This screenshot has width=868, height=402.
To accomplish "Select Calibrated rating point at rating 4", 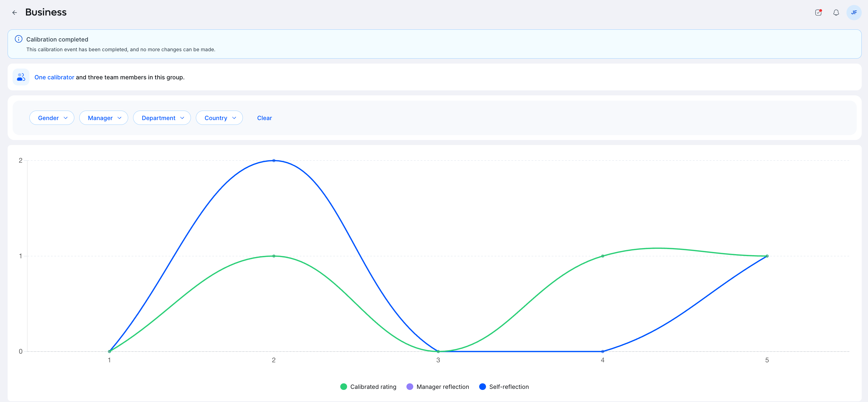I will 603,256.
